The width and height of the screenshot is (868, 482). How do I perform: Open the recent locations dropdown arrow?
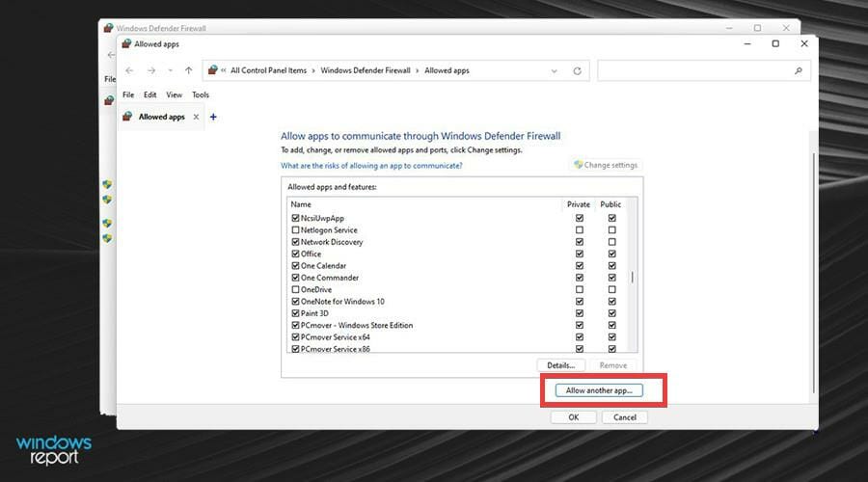(x=170, y=70)
